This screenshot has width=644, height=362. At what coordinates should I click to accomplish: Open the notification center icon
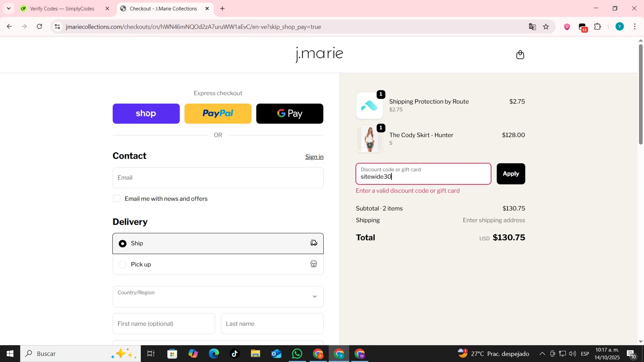tap(632, 354)
